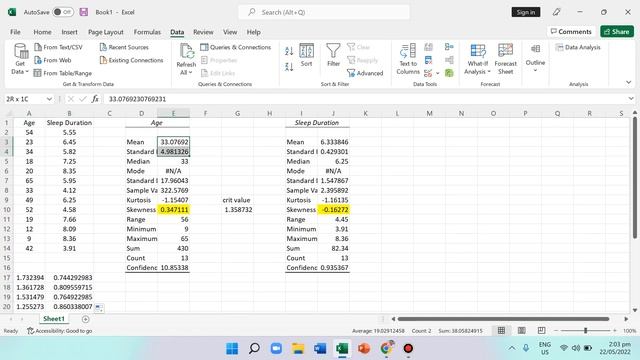The height and width of the screenshot is (360, 640).
Task: Open the pen/coming soon feature icon
Action: (556, 12)
